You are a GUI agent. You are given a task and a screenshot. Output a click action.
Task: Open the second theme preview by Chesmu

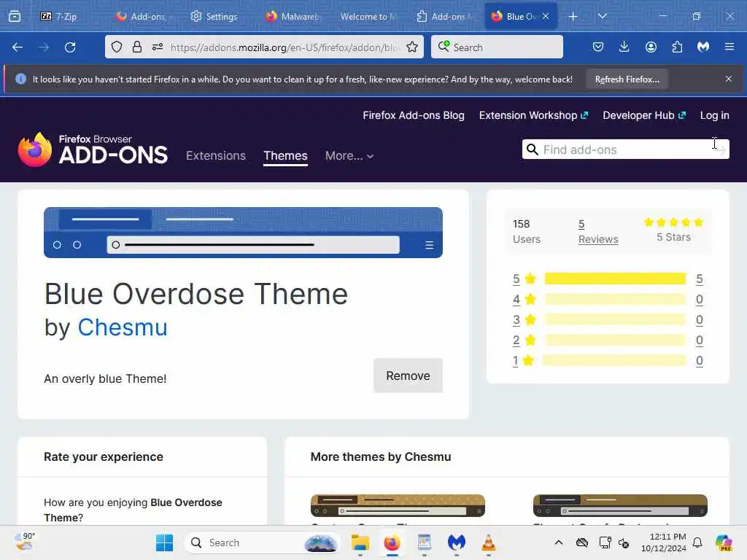[620, 505]
